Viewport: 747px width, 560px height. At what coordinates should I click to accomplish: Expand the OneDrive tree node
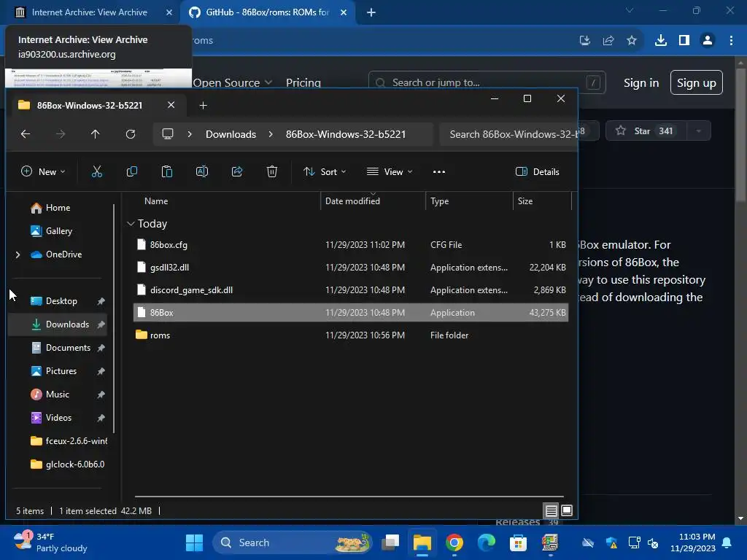(x=18, y=254)
